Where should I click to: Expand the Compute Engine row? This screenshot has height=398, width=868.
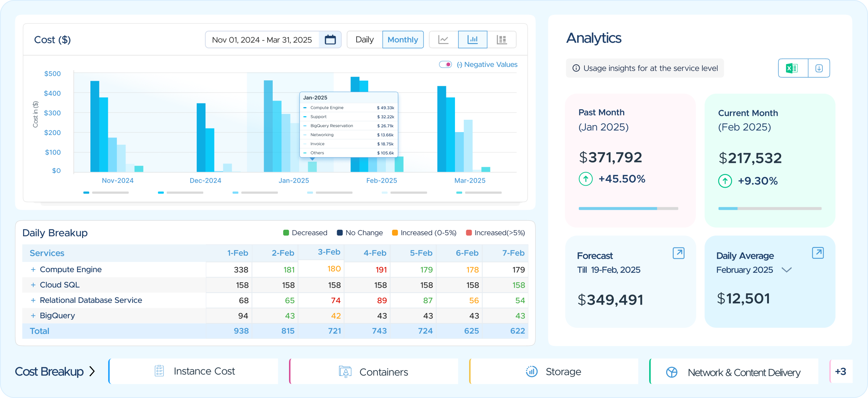(33, 270)
